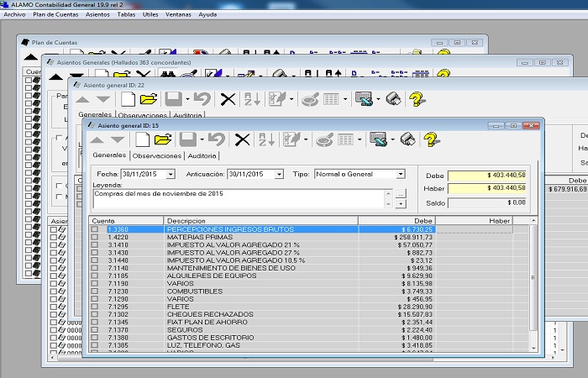Image resolution: width=588 pixels, height=378 pixels.
Task: Open the Plan de Cuentas menu
Action: tap(55, 14)
